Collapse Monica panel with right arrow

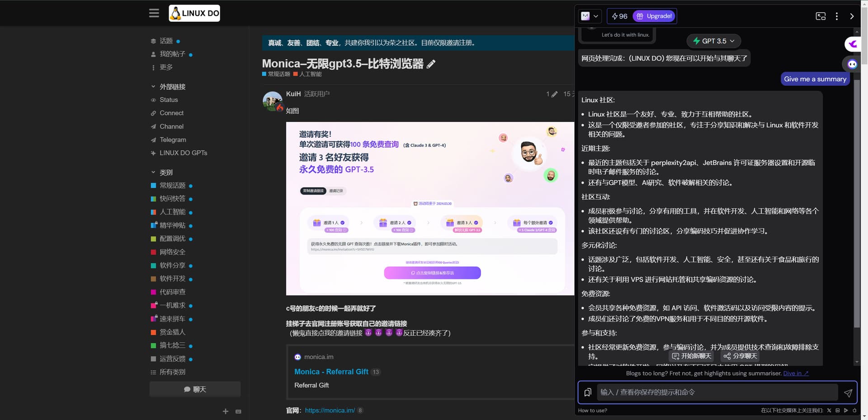pos(852,16)
